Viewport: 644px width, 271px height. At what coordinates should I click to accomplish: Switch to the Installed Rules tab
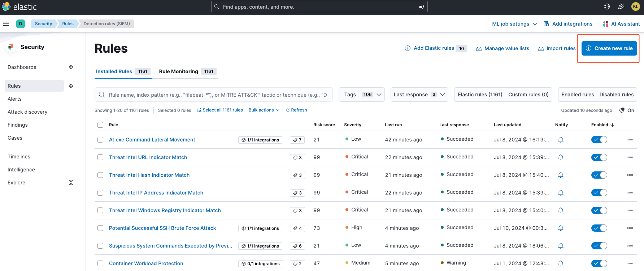[x=122, y=71]
